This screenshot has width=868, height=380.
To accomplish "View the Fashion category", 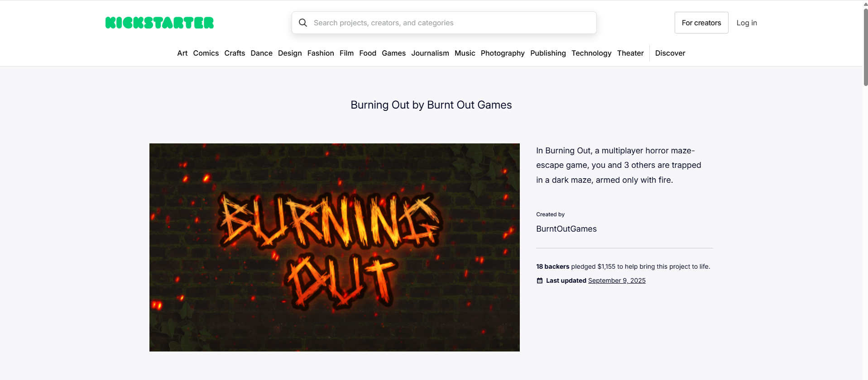I will (x=321, y=53).
